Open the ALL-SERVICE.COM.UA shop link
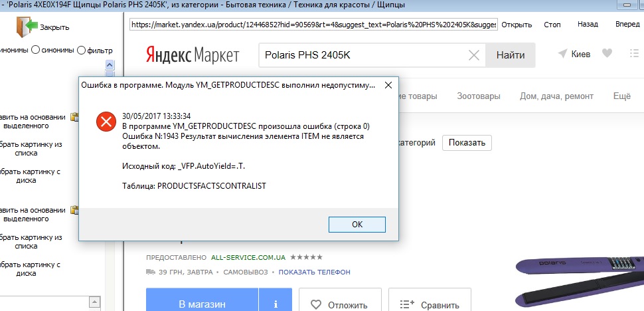The image size is (644, 311). pyautogui.click(x=248, y=258)
